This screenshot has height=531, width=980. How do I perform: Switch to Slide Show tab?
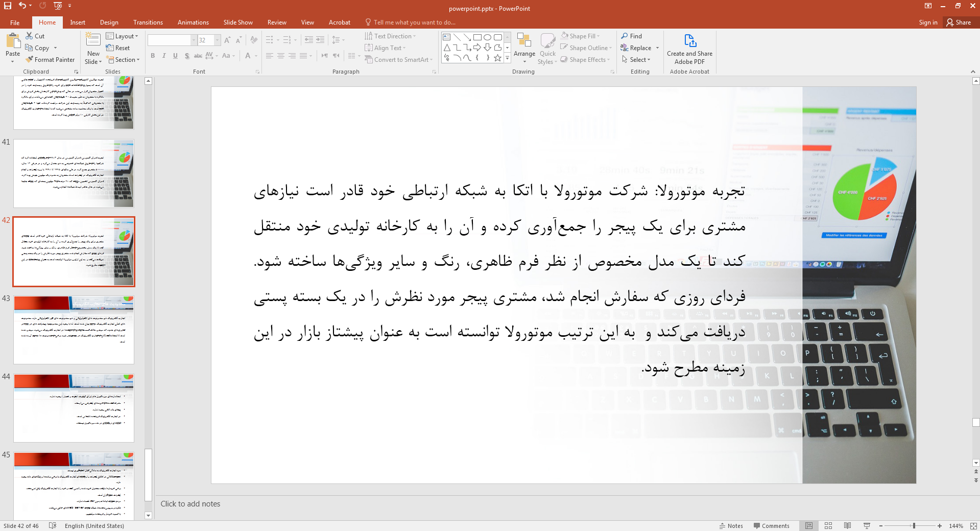[238, 22]
